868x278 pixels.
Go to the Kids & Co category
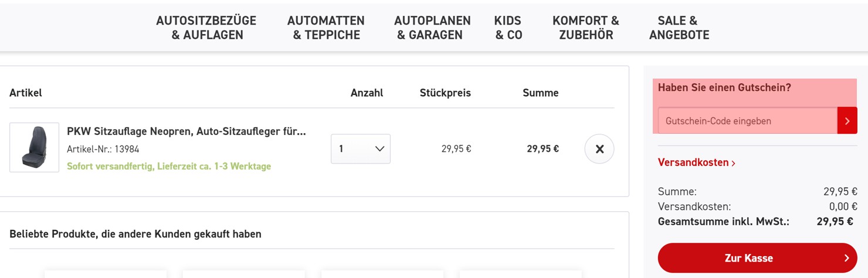coord(508,28)
